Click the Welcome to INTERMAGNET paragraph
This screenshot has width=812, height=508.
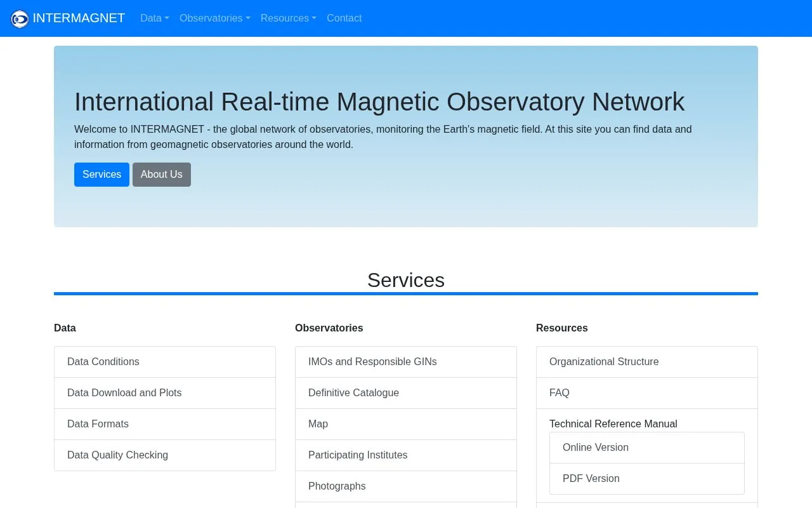pyautogui.click(x=383, y=137)
